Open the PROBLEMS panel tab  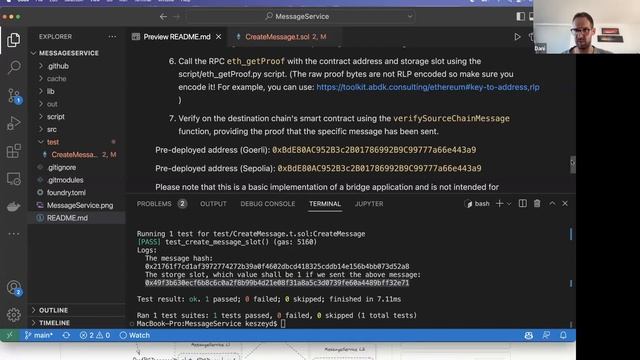pos(162,204)
